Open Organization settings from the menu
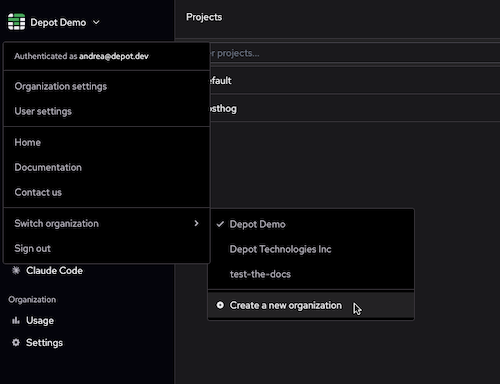 coord(107,86)
